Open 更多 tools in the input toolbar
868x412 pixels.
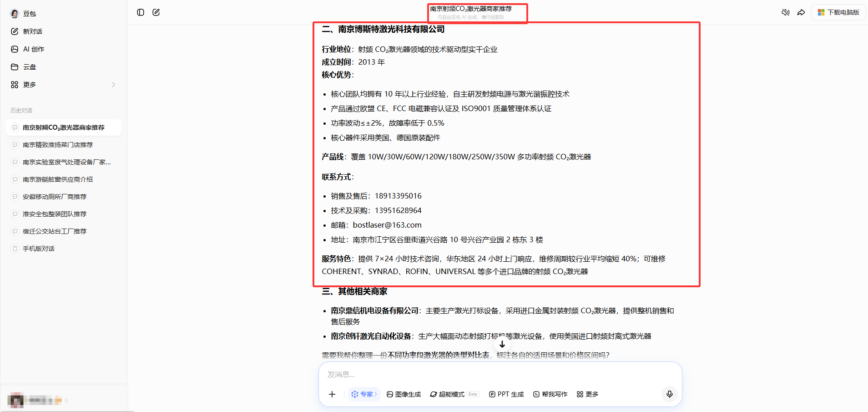587,394
